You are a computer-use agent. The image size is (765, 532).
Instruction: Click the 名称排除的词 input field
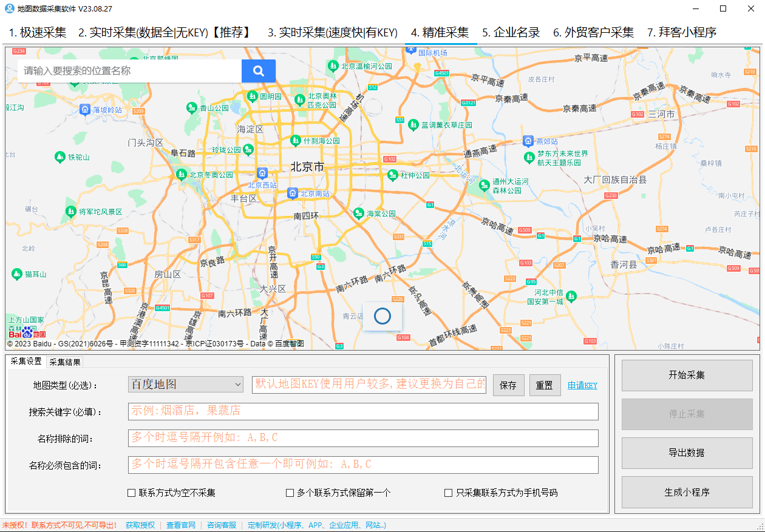pos(363,438)
